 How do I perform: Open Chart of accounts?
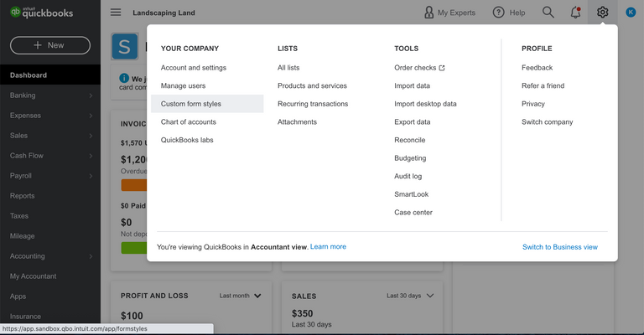click(189, 122)
